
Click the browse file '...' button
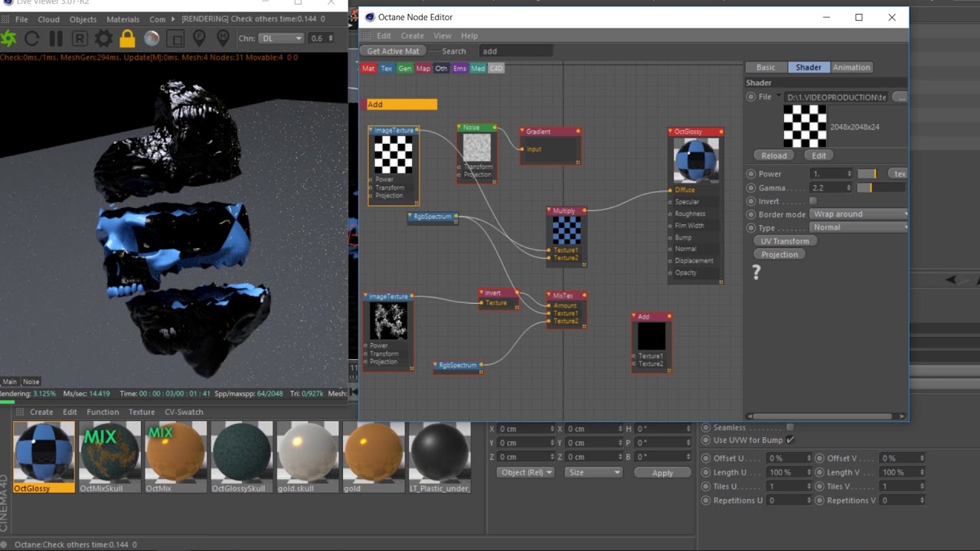900,97
